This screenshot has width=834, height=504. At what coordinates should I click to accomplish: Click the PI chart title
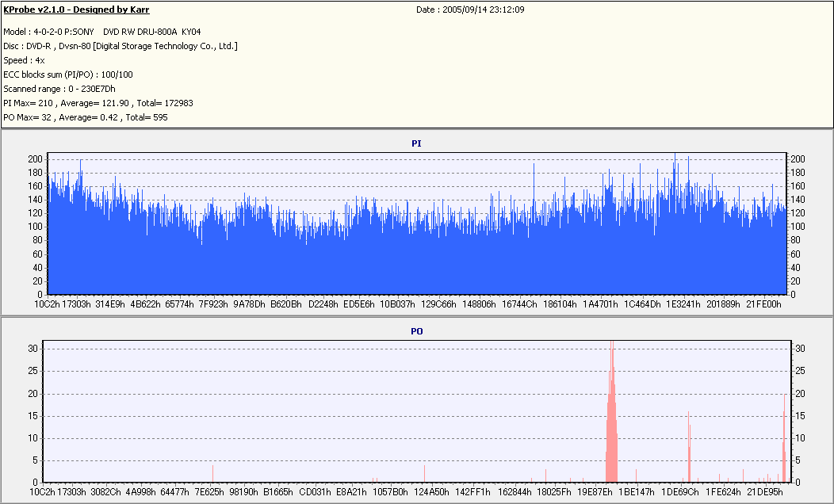416,143
